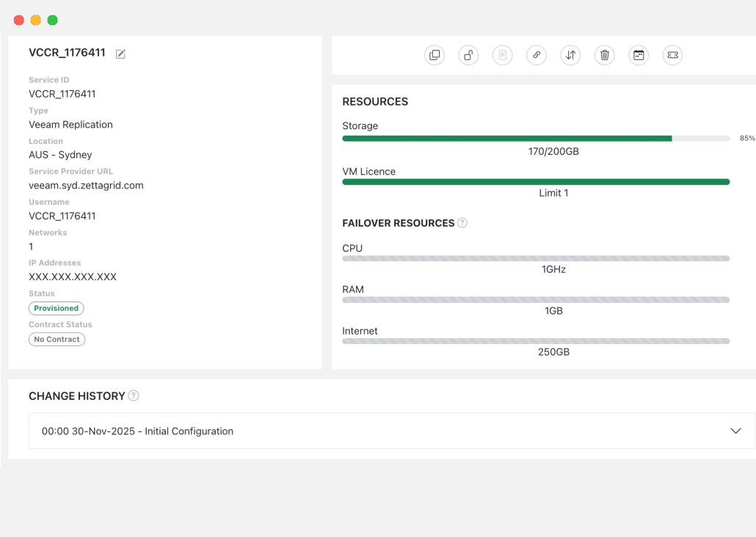Click the ticket icon in toolbar
The width and height of the screenshot is (756, 537).
coord(672,55)
